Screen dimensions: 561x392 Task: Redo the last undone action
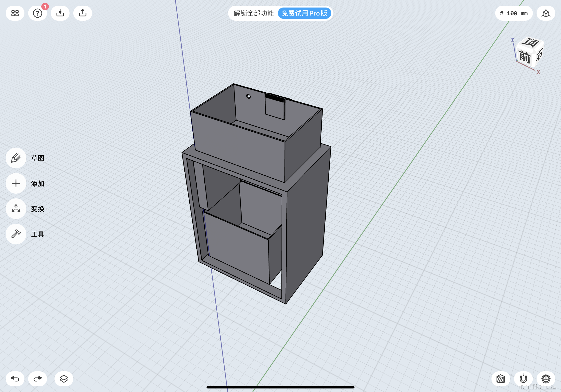(x=37, y=379)
